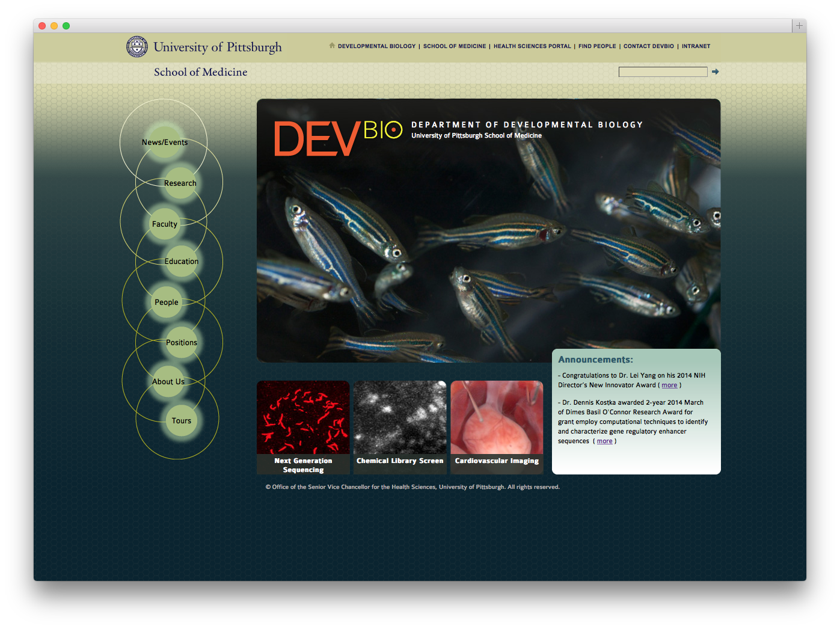Select Positions bubble in side menu

pyautogui.click(x=182, y=343)
